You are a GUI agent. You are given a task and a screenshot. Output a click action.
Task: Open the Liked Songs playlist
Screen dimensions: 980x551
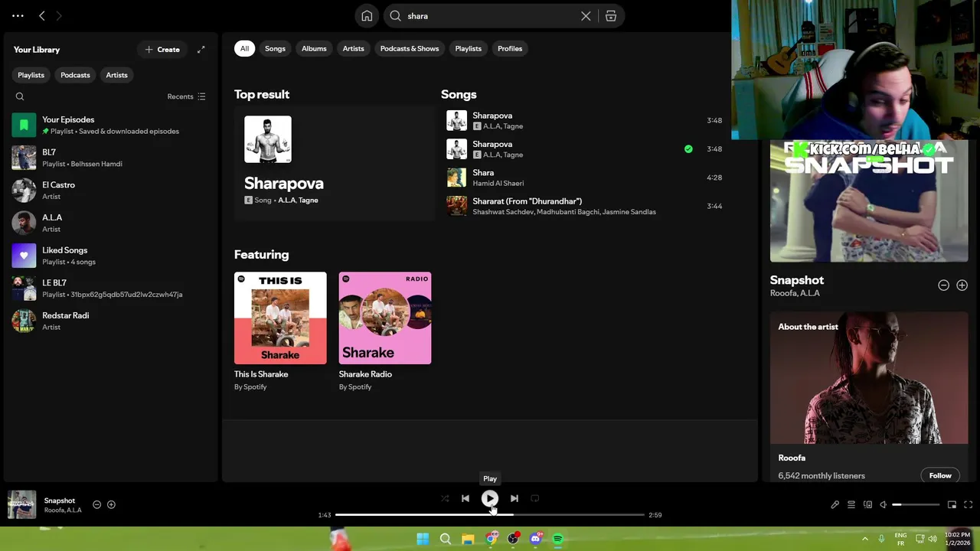(x=110, y=256)
